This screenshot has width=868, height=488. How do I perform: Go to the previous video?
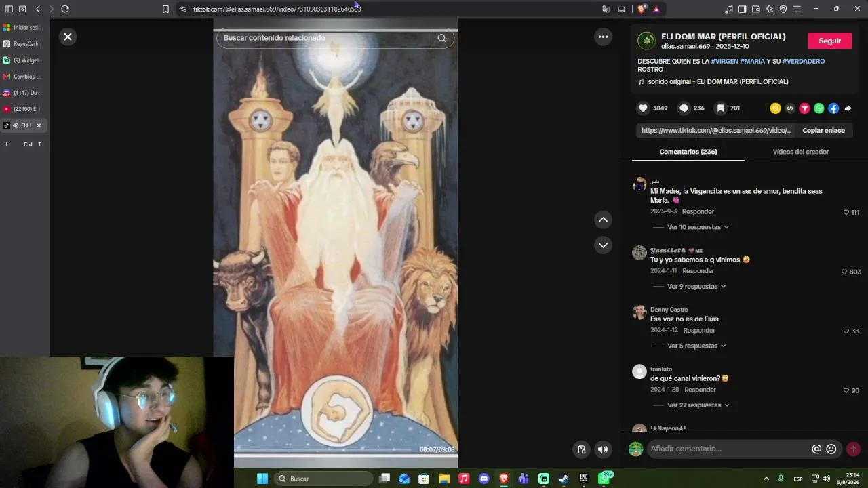[603, 220]
